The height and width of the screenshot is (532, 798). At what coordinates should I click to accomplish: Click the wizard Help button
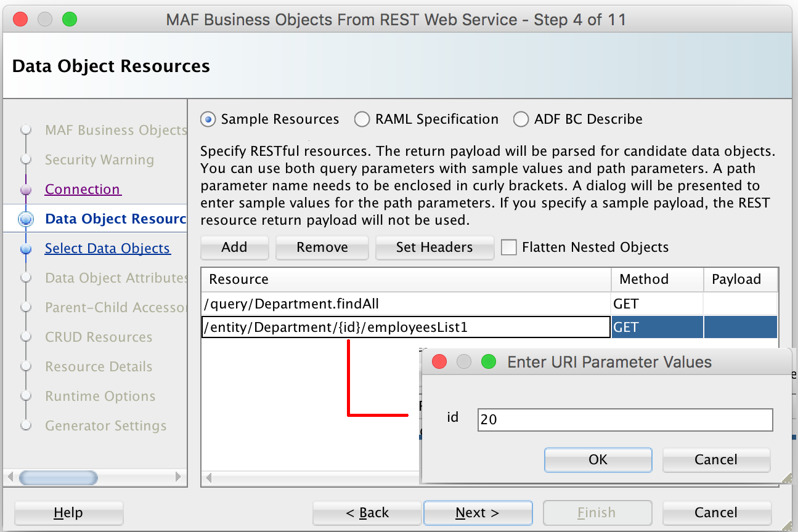point(68,513)
